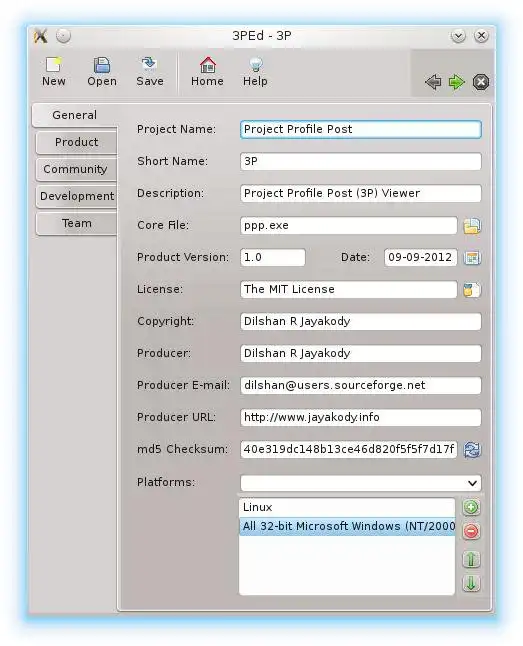Remove the platform with the red minus button
Viewport: 523px width, 646px height.
471,531
